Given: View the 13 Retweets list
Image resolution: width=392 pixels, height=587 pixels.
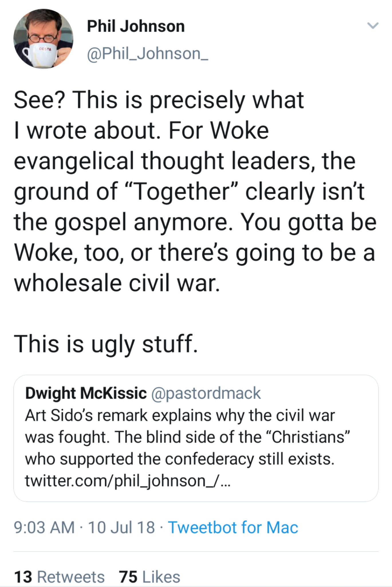Looking at the screenshot, I should (59, 577).
